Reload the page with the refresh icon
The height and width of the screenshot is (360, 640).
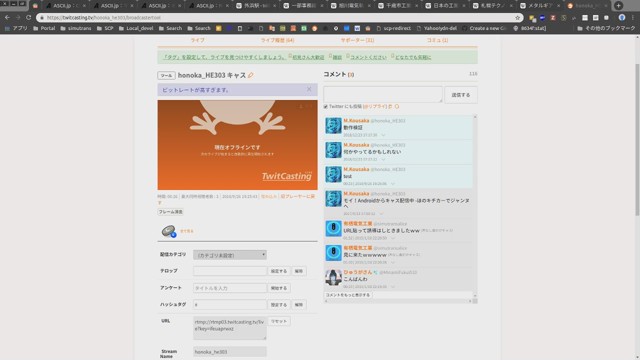point(29,18)
